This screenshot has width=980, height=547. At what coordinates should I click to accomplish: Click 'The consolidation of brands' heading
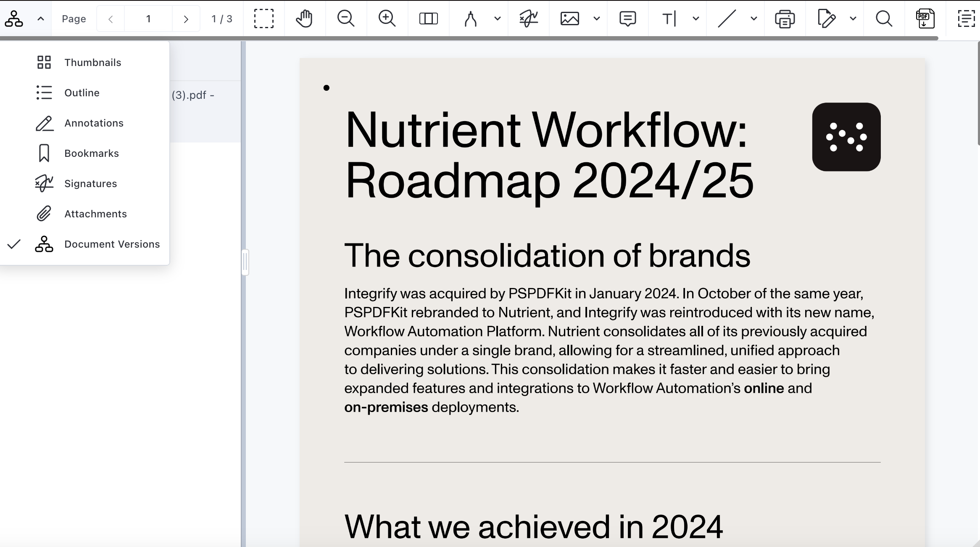click(547, 256)
